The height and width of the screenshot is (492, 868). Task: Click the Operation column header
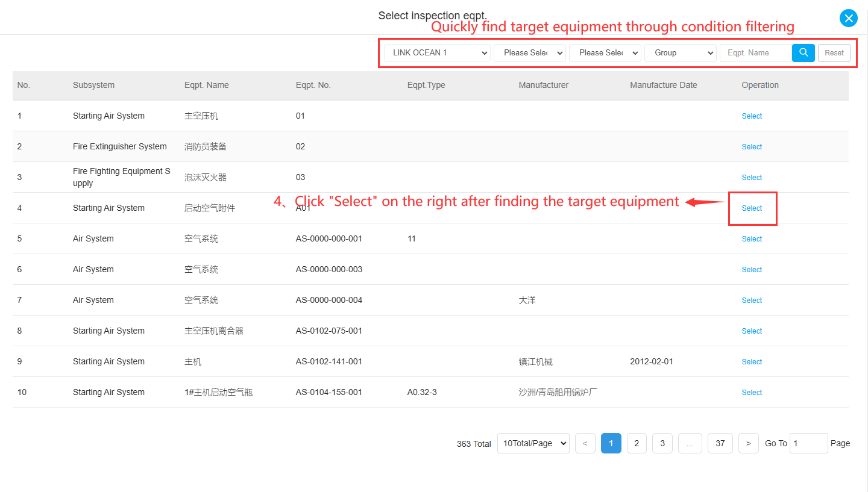point(760,85)
